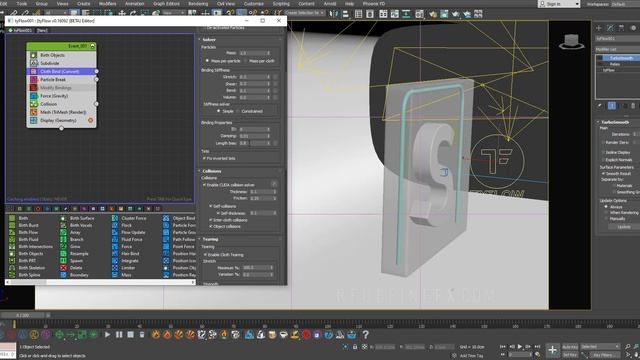Pick Birth Surface from the operator depot
This screenshot has height=360, width=640.
click(82, 218)
